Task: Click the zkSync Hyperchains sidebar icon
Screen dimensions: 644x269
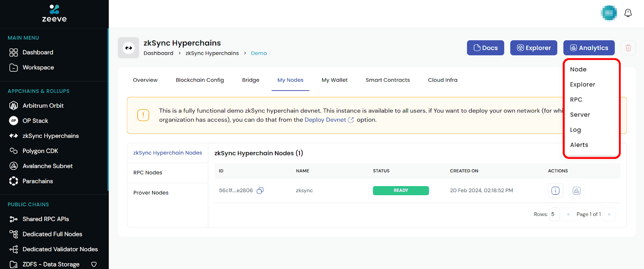Action: coord(14,136)
